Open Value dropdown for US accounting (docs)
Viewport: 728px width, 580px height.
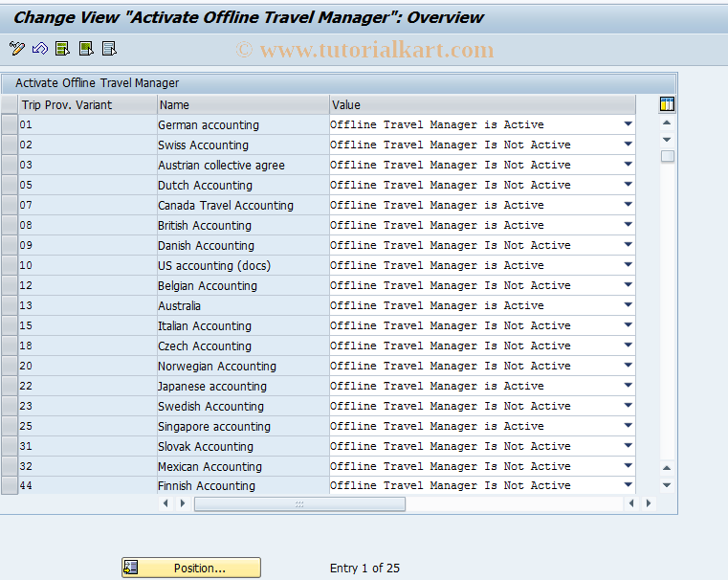pos(629,265)
